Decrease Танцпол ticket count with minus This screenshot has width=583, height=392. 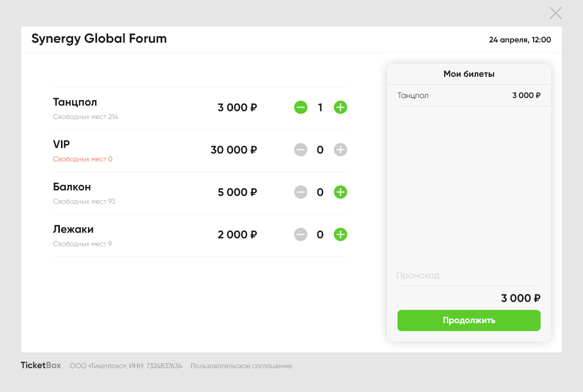(x=301, y=108)
